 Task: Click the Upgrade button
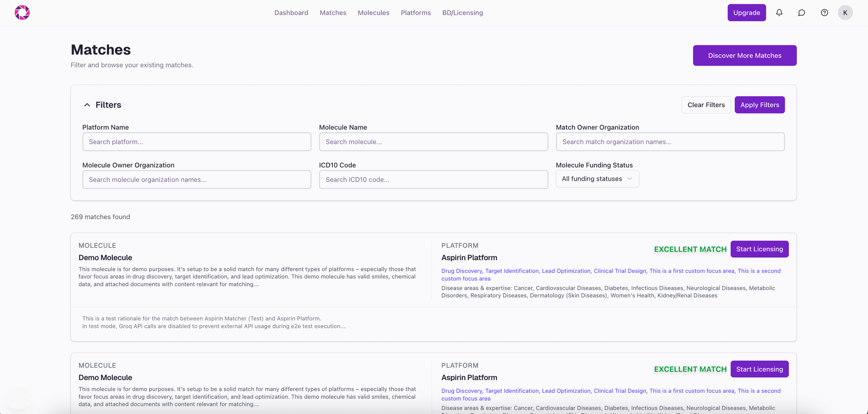(746, 12)
